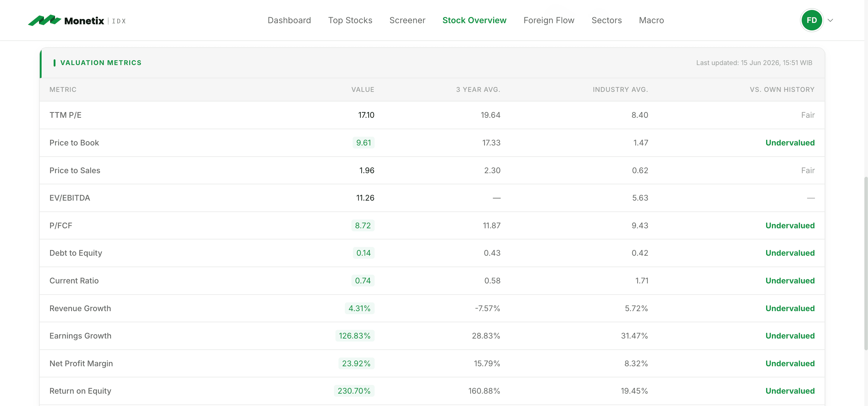Click the Price to Sales value 1.96
The width and height of the screenshot is (868, 406).
[366, 170]
